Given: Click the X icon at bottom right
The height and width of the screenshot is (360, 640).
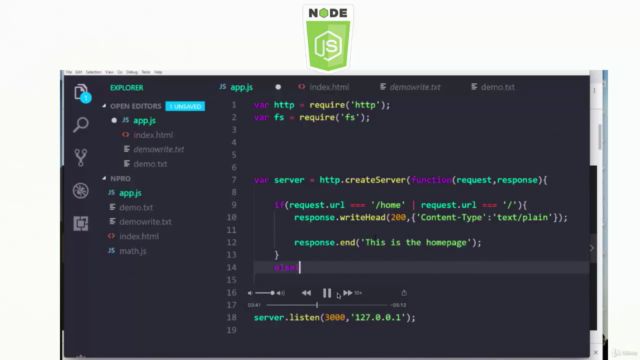Looking at the screenshot, I should (x=596, y=352).
